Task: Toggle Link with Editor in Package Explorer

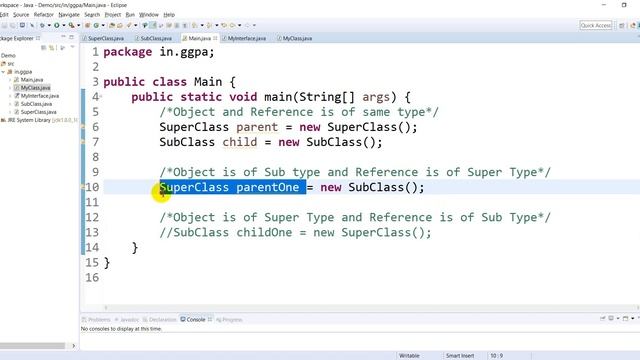Action: point(52,48)
